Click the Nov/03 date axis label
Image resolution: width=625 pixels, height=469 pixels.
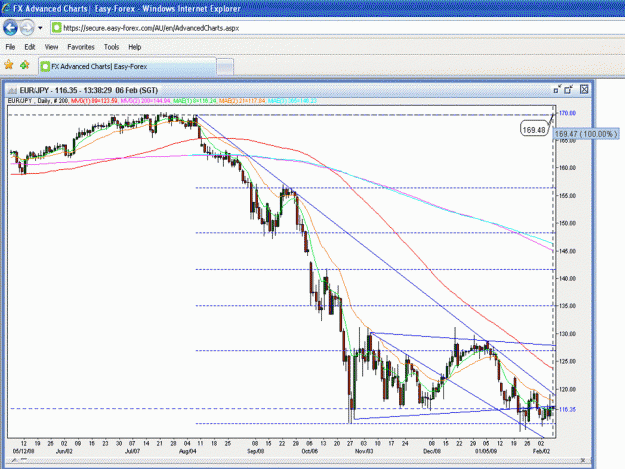pos(364,451)
